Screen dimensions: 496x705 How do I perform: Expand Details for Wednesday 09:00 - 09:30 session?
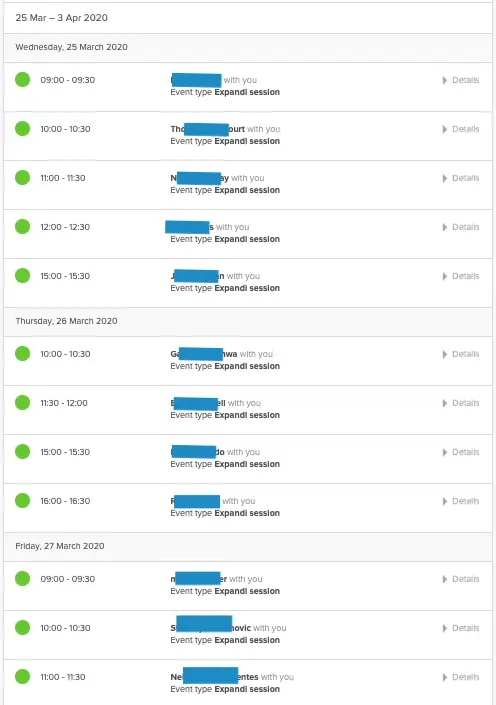point(461,80)
